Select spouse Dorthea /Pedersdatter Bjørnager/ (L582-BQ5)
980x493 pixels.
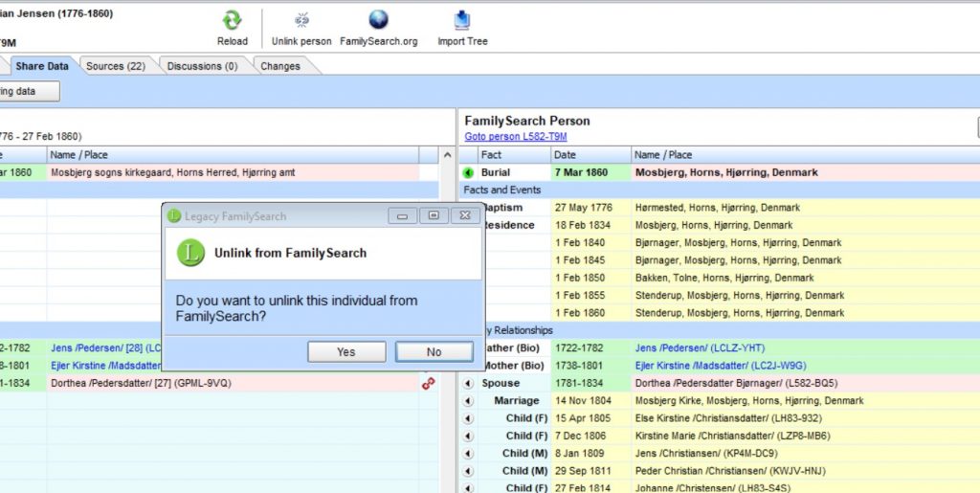tap(736, 383)
